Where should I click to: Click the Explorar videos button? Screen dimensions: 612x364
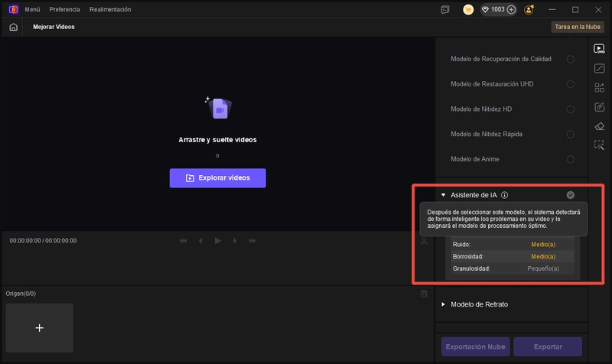pyautogui.click(x=218, y=178)
